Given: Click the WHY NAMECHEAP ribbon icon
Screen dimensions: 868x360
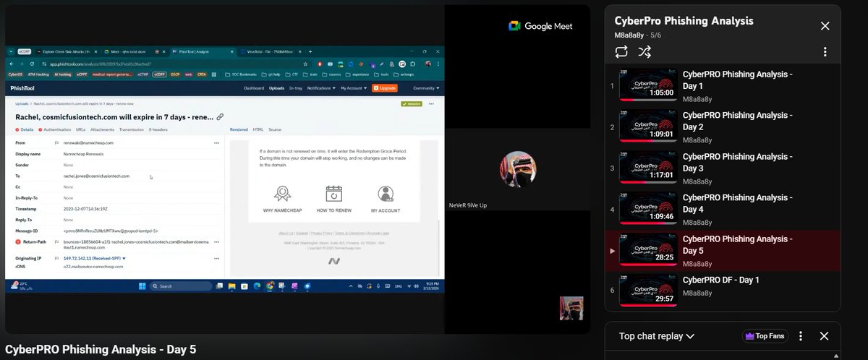Looking at the screenshot, I should [x=282, y=194].
